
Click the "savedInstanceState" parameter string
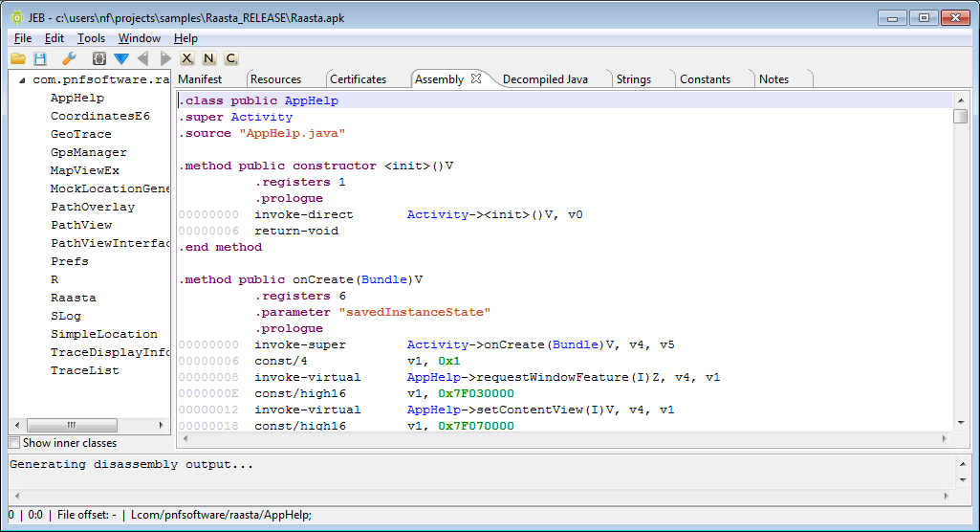tap(415, 312)
